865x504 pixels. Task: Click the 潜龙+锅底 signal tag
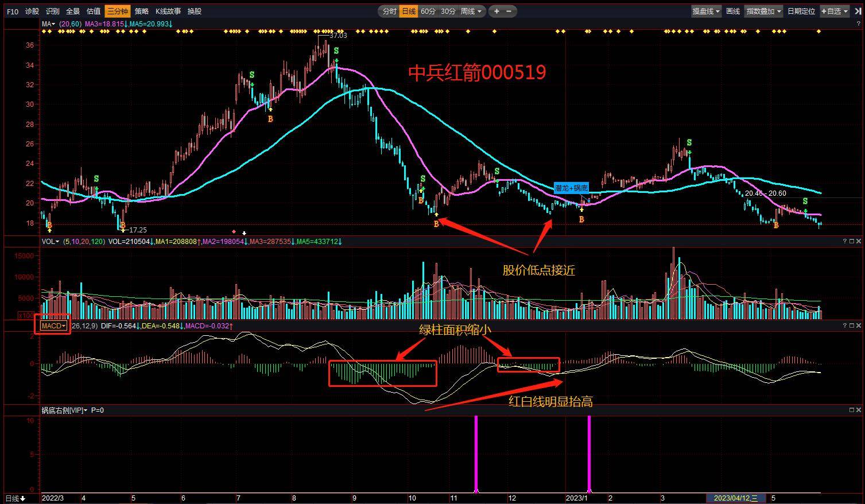tap(571, 188)
